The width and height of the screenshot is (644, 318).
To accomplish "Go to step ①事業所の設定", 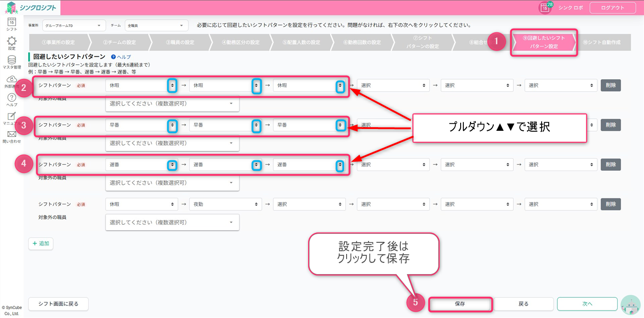I will pyautogui.click(x=58, y=43).
